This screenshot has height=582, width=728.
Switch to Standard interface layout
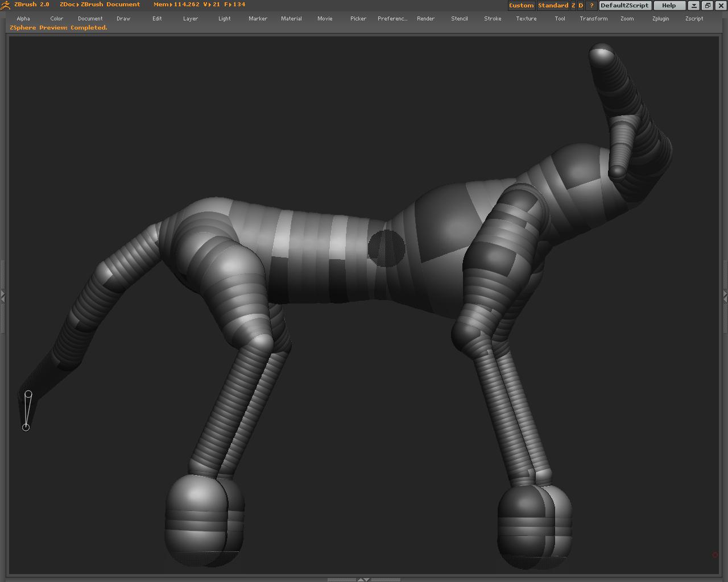(553, 6)
